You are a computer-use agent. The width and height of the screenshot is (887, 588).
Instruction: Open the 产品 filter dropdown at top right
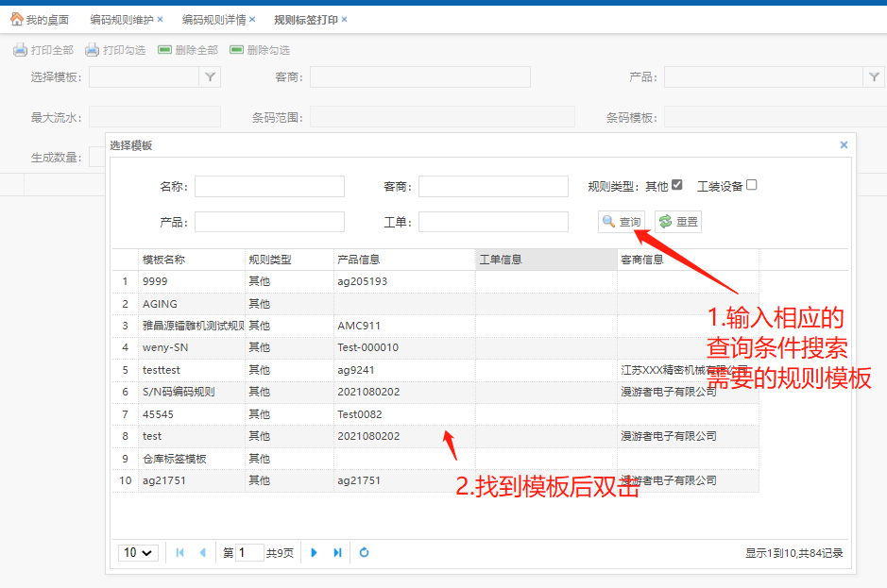(x=874, y=77)
